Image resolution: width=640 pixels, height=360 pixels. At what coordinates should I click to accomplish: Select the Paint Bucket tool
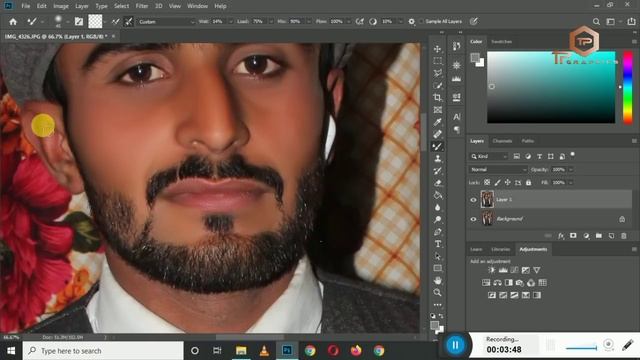point(438,195)
